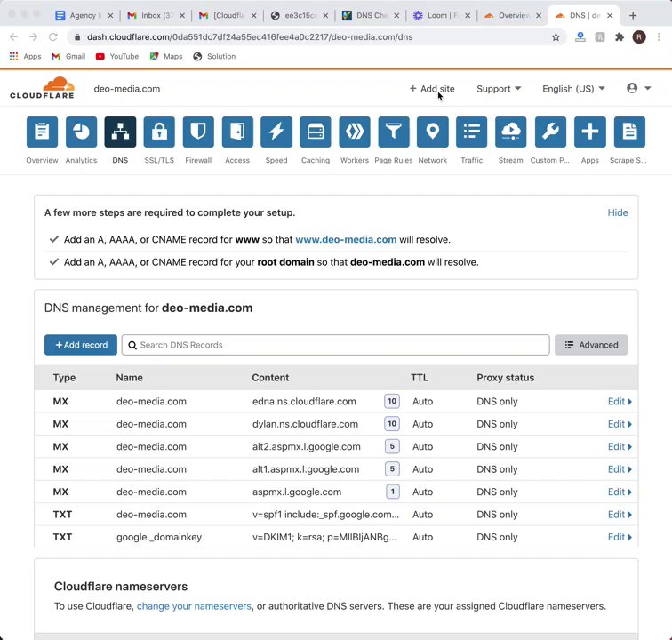Open the Speed lightning bolt icon

click(x=276, y=132)
